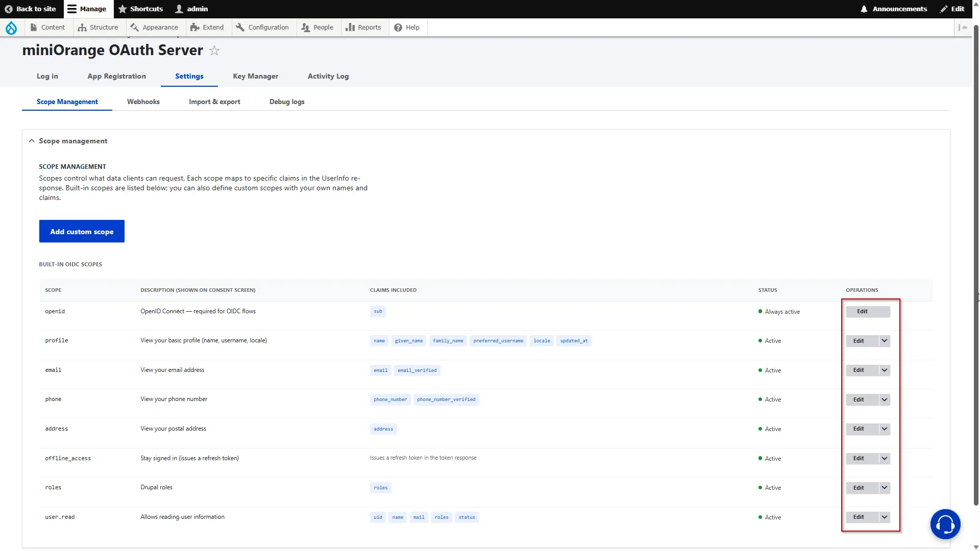Viewport: 980px width, 551px height.
Task: Click the Scope column header
Action: 53,290
